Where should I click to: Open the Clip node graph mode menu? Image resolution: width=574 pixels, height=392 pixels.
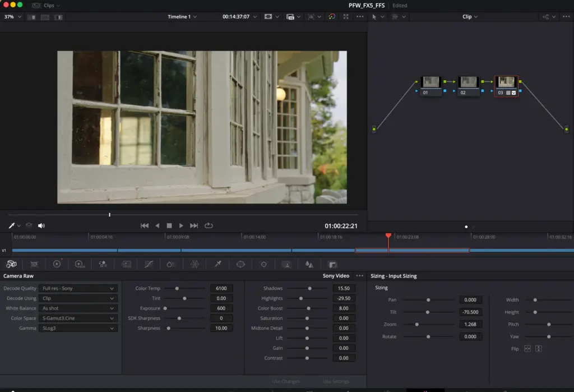coord(470,16)
